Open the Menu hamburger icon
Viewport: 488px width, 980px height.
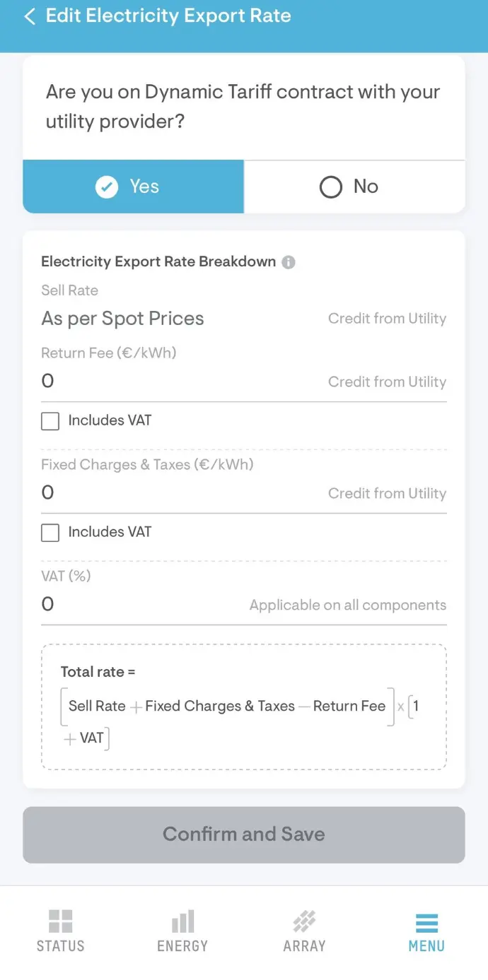pos(426,922)
